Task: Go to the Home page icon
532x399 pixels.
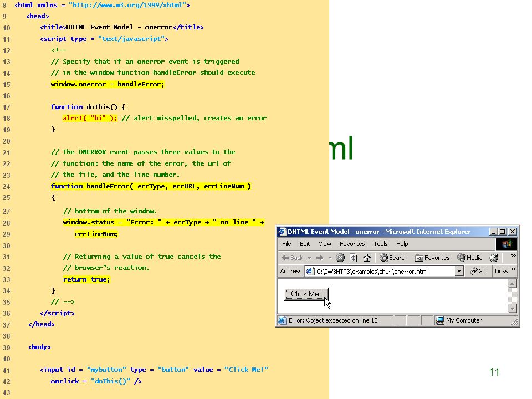Action: click(367, 258)
